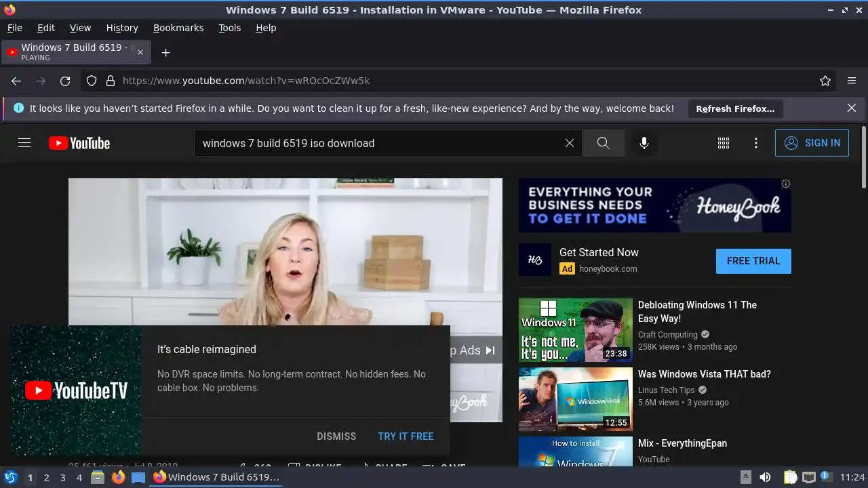868x488 pixels.
Task: Click Try It Free for YouTube TV
Action: tap(406, 436)
